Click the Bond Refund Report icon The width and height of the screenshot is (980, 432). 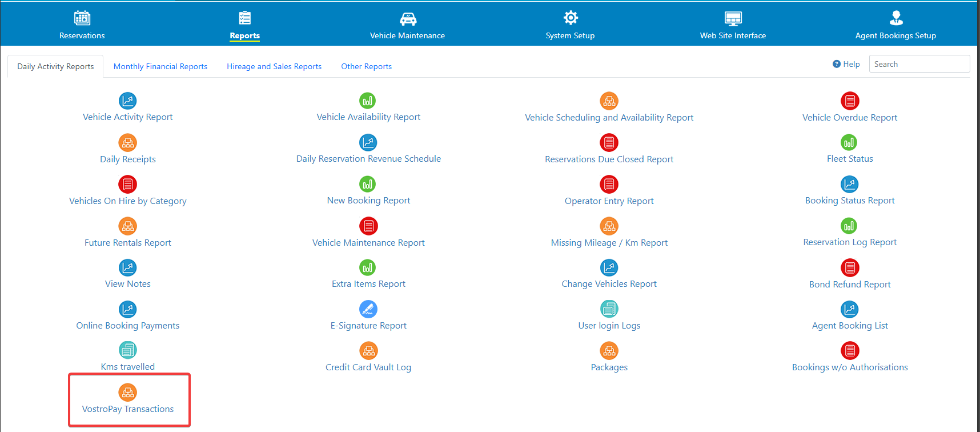click(850, 267)
